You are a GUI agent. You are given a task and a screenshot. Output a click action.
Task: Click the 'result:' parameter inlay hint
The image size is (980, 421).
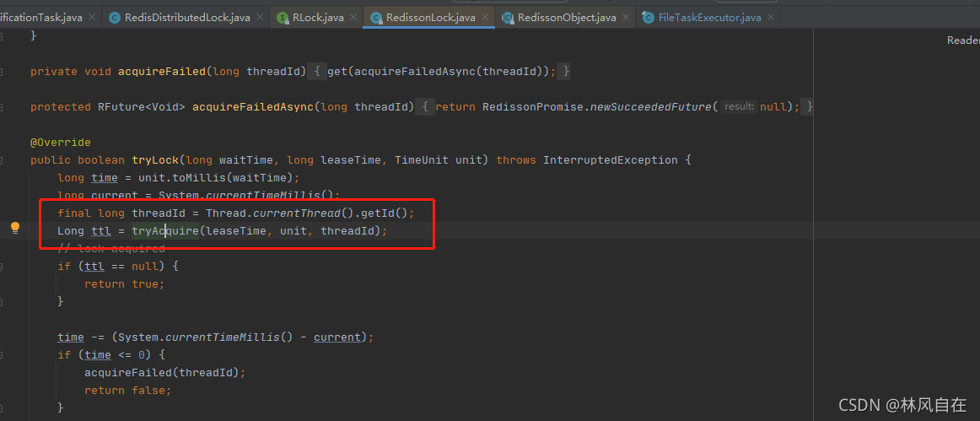pos(739,107)
